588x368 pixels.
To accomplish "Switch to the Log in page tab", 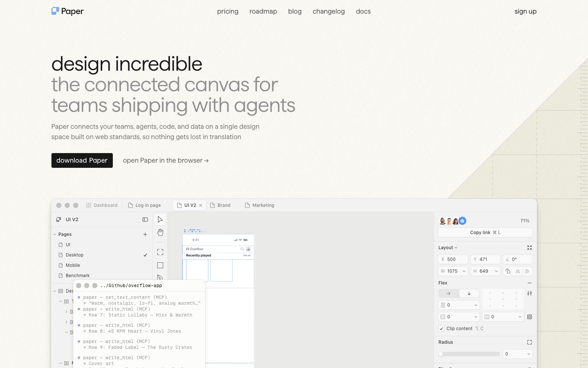I will [144, 205].
